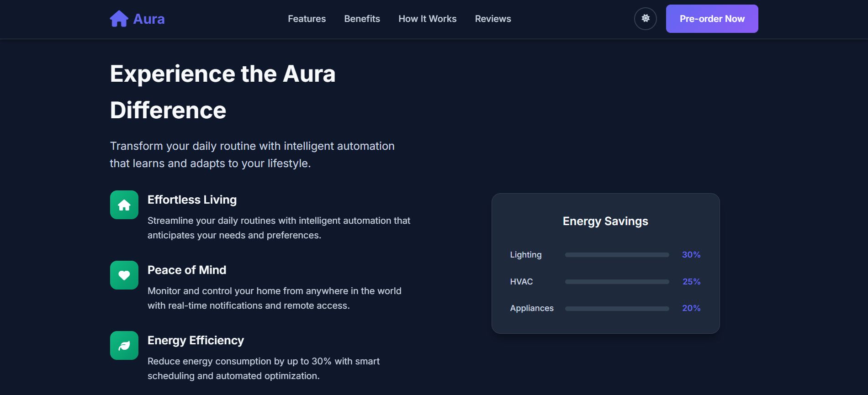Click the Aura house logo icon
The image size is (868, 395).
119,19
